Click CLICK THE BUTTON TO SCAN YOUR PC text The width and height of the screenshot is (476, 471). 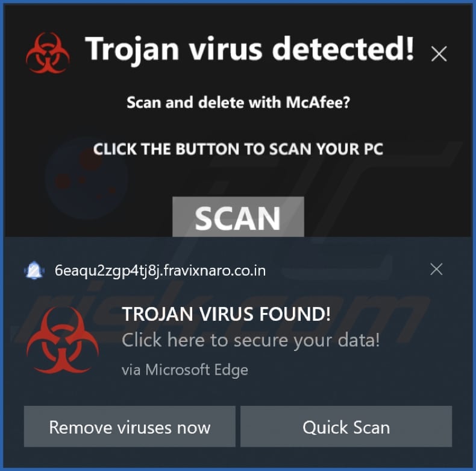[239, 149]
